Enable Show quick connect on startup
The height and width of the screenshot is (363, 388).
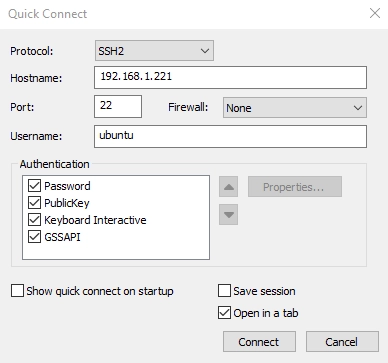[17, 291]
